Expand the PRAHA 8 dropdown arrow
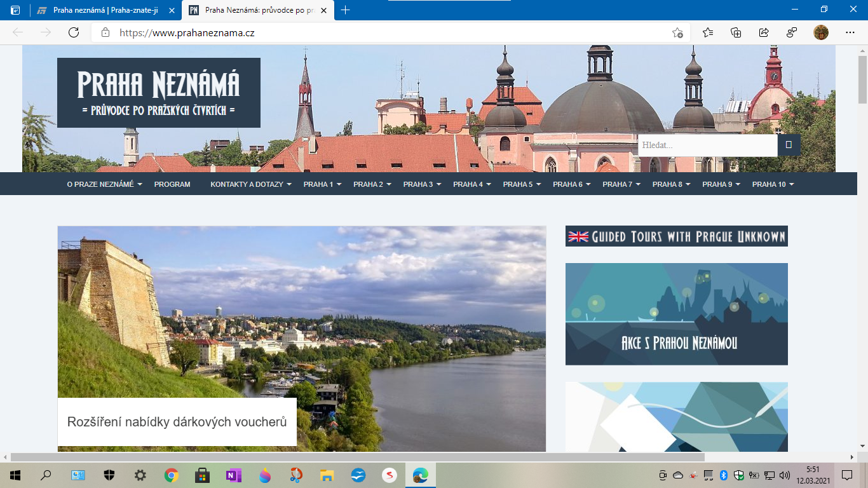 [688, 185]
